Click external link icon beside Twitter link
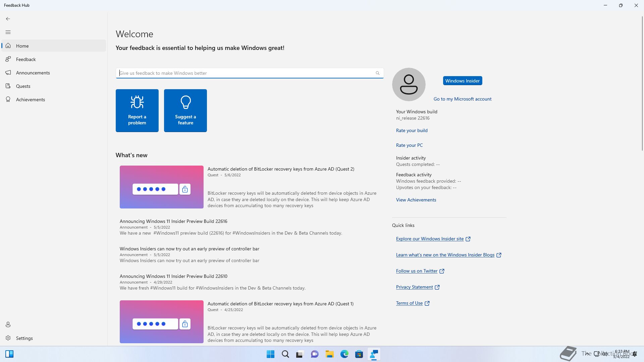The height and width of the screenshot is (362, 644). pyautogui.click(x=442, y=271)
